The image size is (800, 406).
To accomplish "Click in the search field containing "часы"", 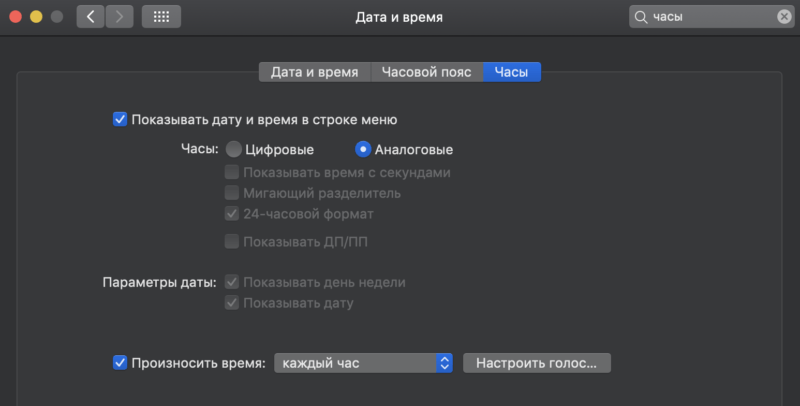I will 712,17.
